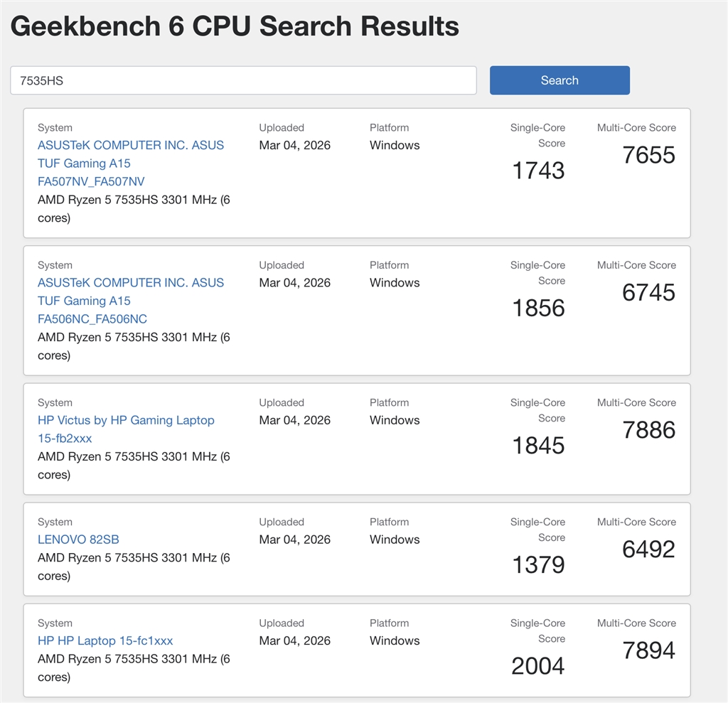Focus the search field containing 7535HS
728x703 pixels.
pos(243,80)
